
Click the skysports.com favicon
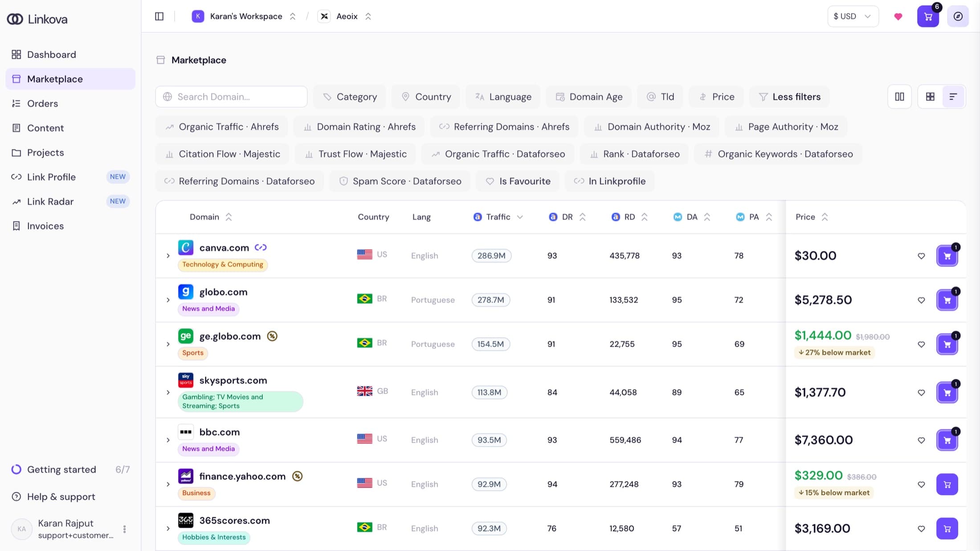[185, 380]
